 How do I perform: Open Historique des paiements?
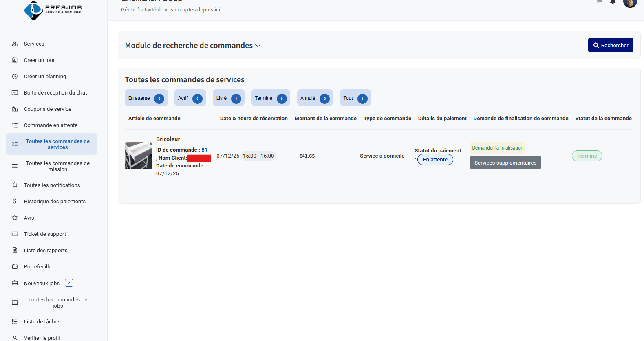pos(55,201)
